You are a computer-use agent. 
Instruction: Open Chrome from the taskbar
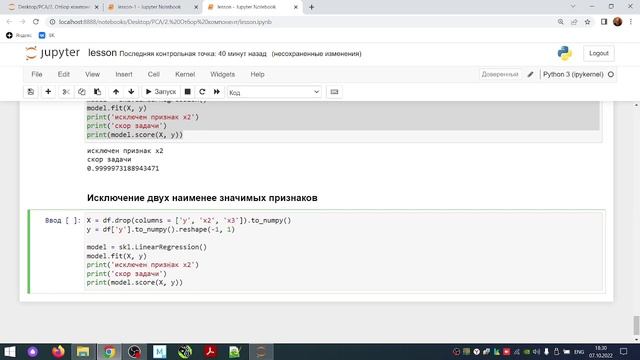tap(109, 351)
